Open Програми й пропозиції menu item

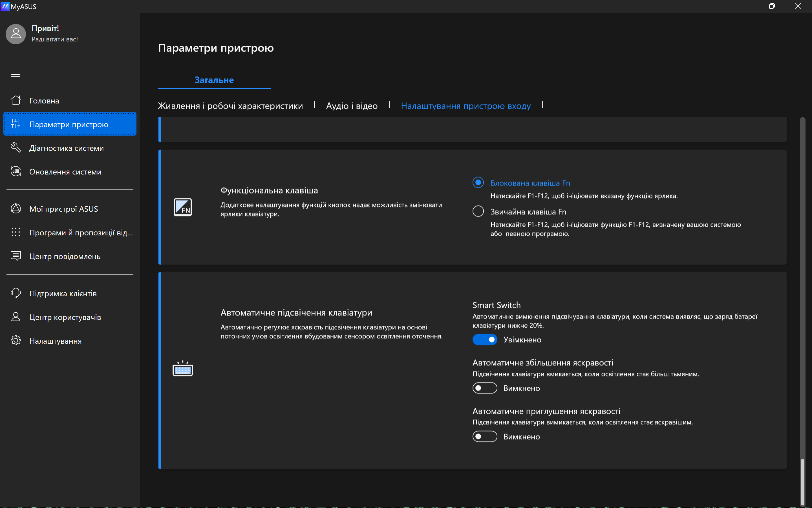pos(81,233)
